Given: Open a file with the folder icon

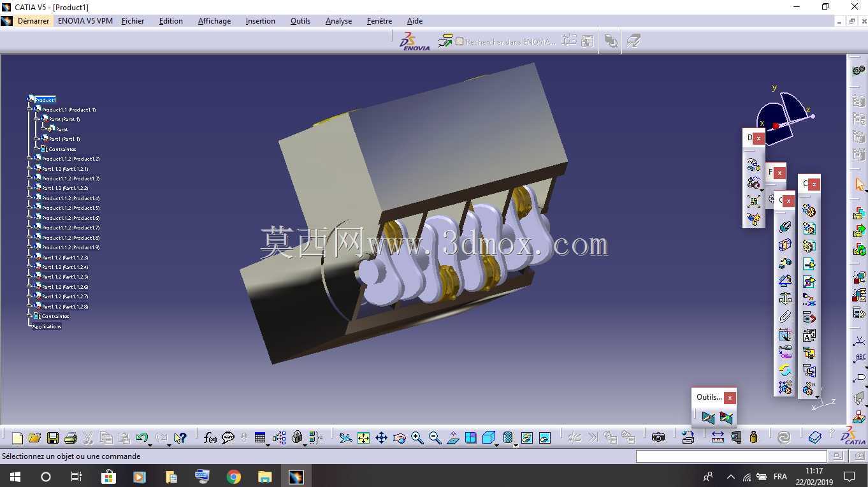Looking at the screenshot, I should pos(35,438).
